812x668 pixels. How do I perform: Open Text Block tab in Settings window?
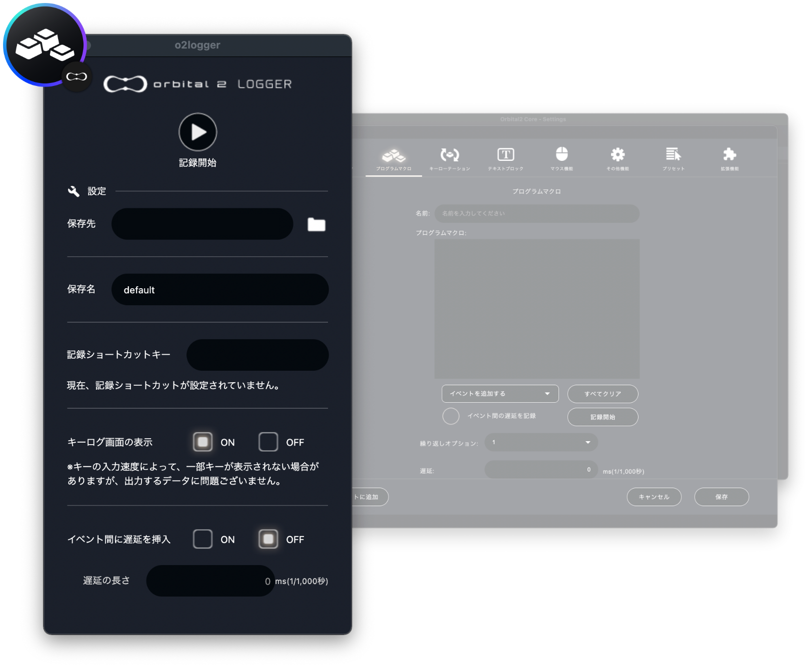coord(505,159)
